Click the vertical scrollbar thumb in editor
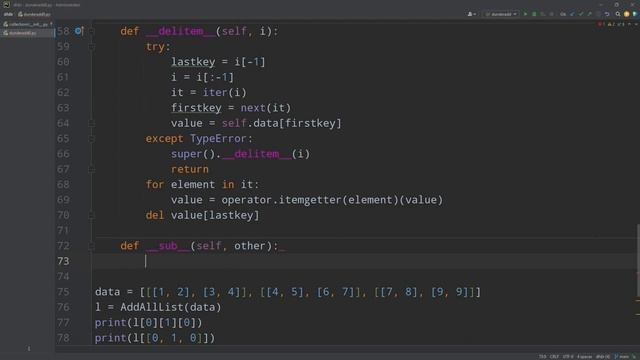640x360 pixels. pyautogui.click(x=638, y=260)
